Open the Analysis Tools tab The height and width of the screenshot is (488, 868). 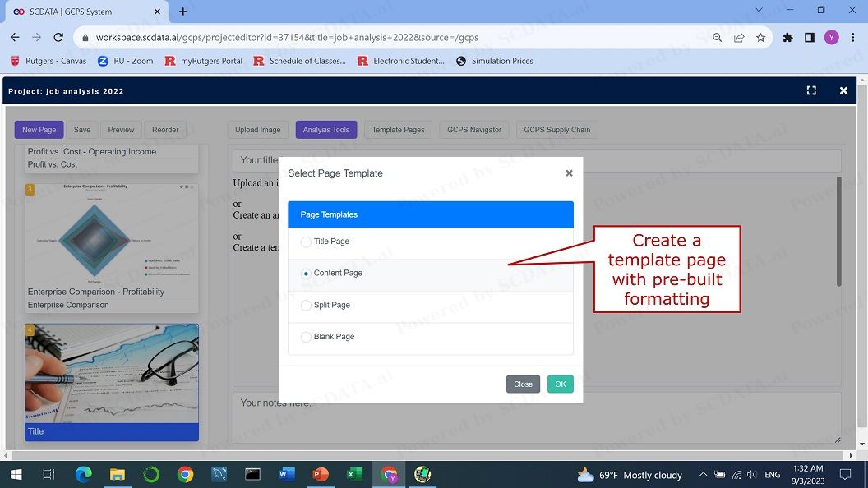tap(326, 130)
